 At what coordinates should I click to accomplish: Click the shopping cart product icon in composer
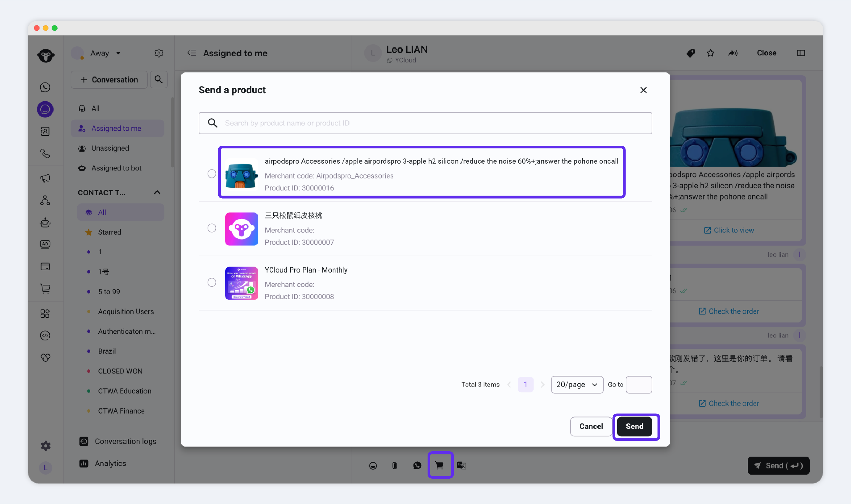[x=440, y=465]
